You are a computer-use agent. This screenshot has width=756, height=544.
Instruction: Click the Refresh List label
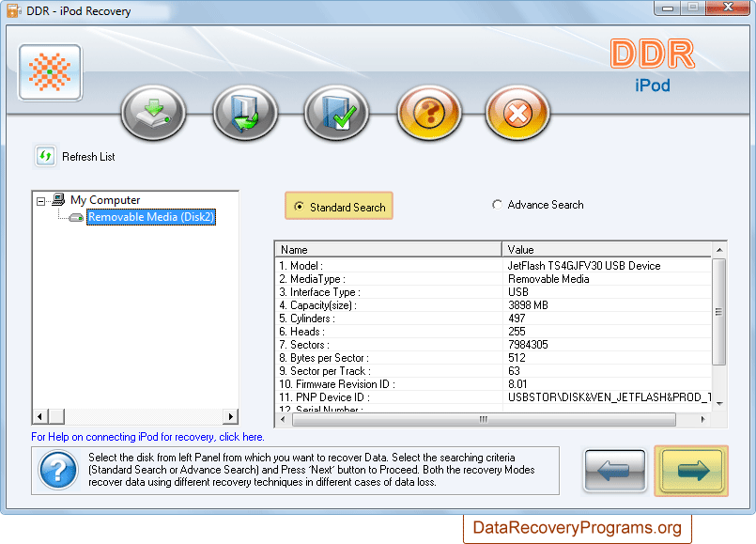[x=88, y=157]
